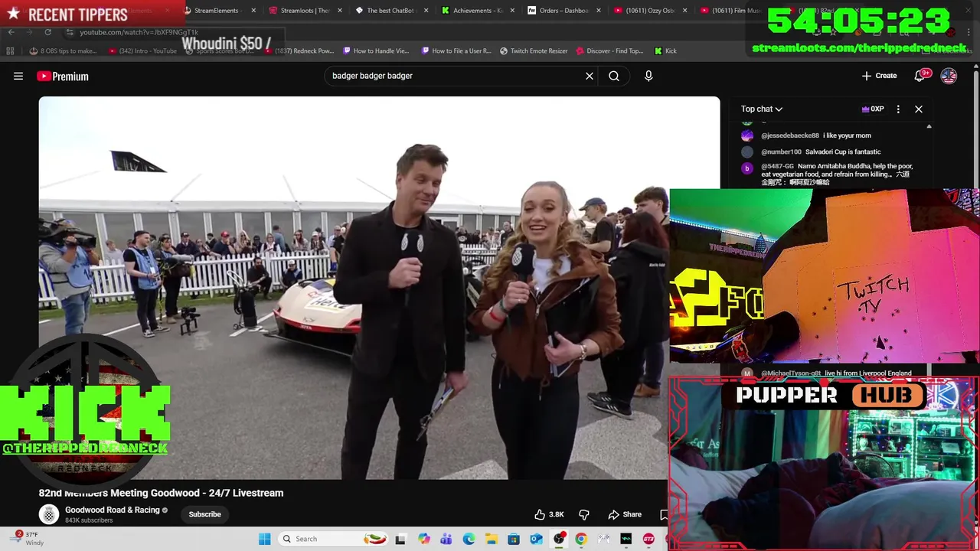980x551 pixels.
Task: Open Microsoft Store in the taskbar
Action: [x=514, y=539]
